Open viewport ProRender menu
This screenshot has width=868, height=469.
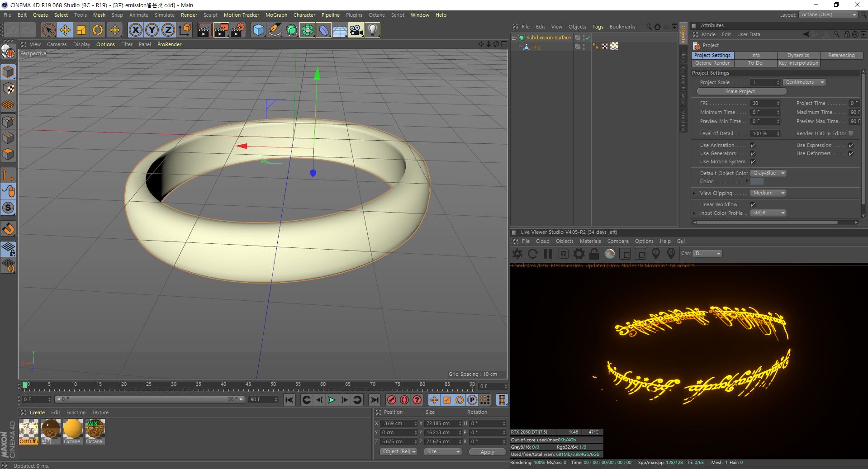(169, 44)
